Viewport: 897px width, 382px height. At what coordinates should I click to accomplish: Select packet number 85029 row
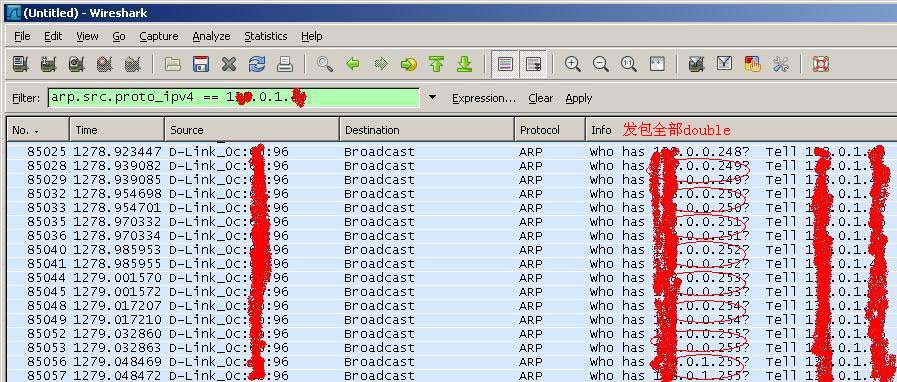click(x=452, y=180)
